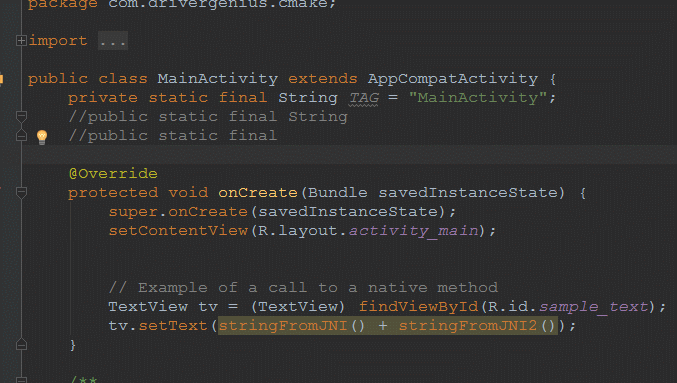Click AppCompatActivity superclass reference

coord(453,79)
